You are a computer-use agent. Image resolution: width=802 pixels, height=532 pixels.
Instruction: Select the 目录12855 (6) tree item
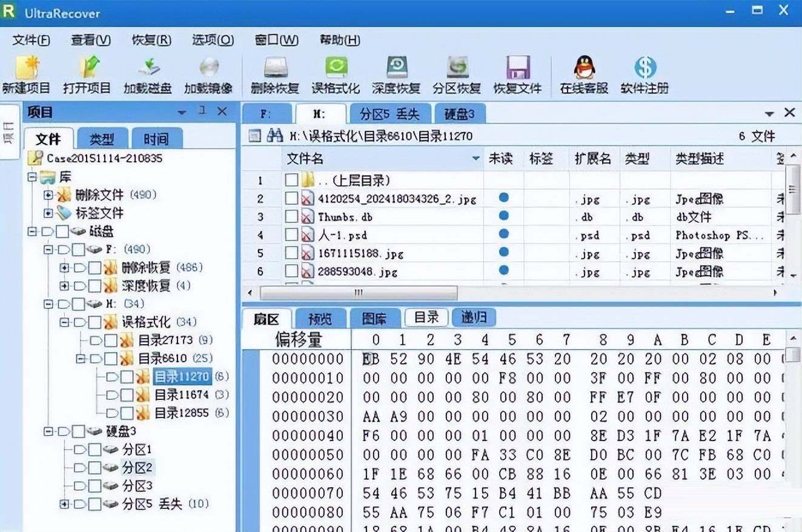(191, 413)
